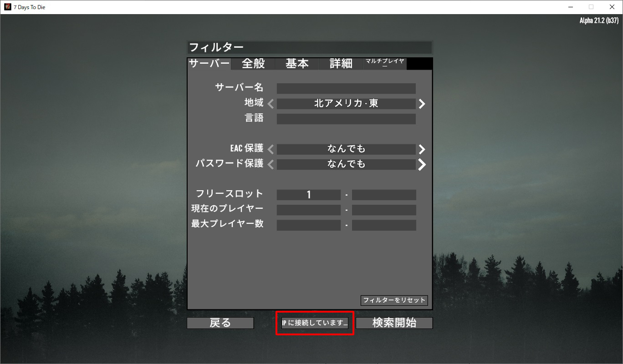Click the 言語 input field
Screen dimensions: 623x364
pos(346,119)
